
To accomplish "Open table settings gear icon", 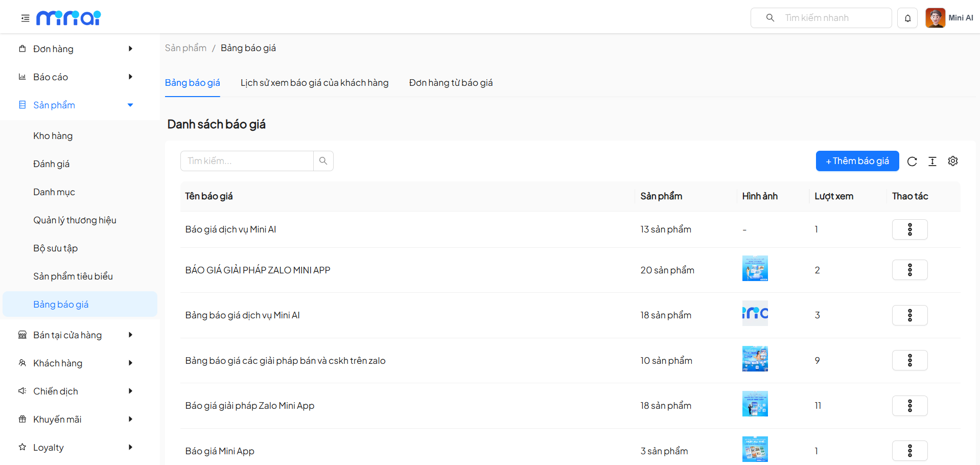I will pos(953,161).
